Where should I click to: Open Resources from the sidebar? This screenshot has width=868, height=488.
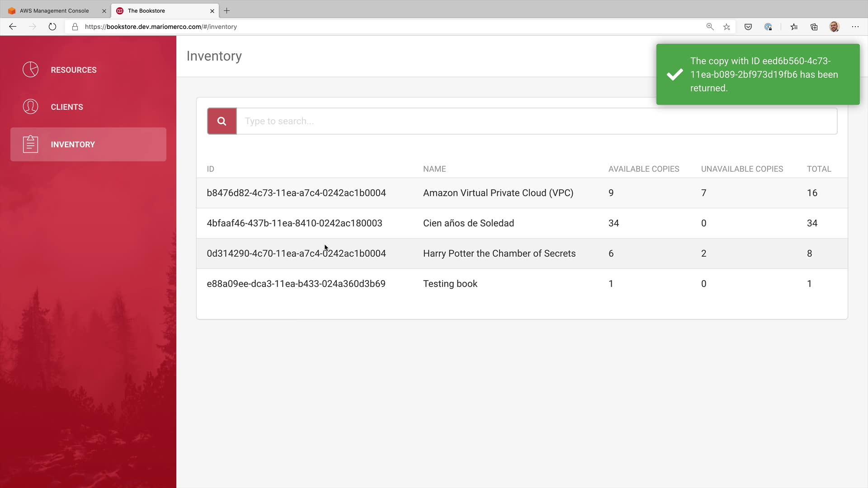pos(73,70)
